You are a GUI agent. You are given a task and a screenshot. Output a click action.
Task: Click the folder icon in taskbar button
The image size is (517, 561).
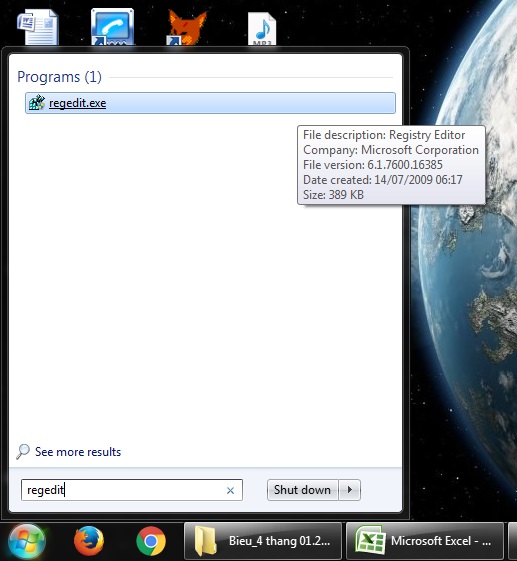206,541
